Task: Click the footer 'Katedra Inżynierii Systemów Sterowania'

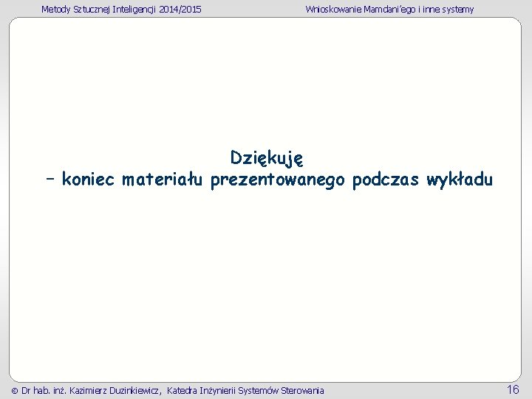Action: (x=245, y=391)
